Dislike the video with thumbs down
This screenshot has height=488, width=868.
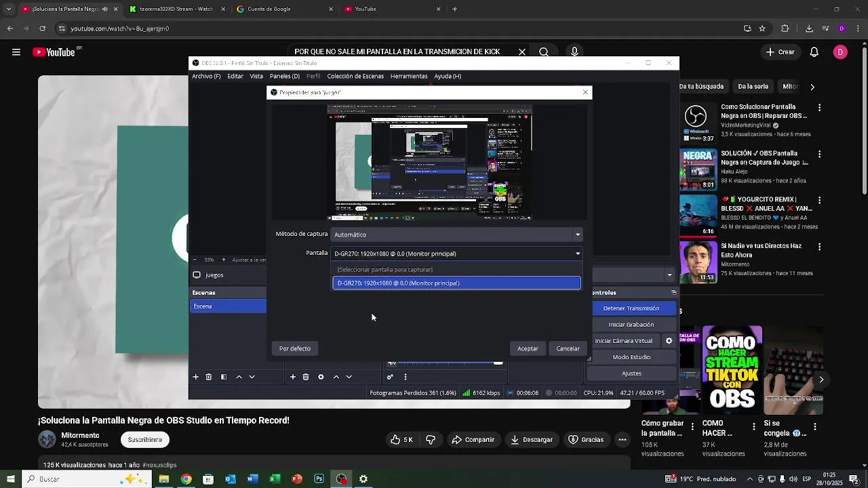431,440
